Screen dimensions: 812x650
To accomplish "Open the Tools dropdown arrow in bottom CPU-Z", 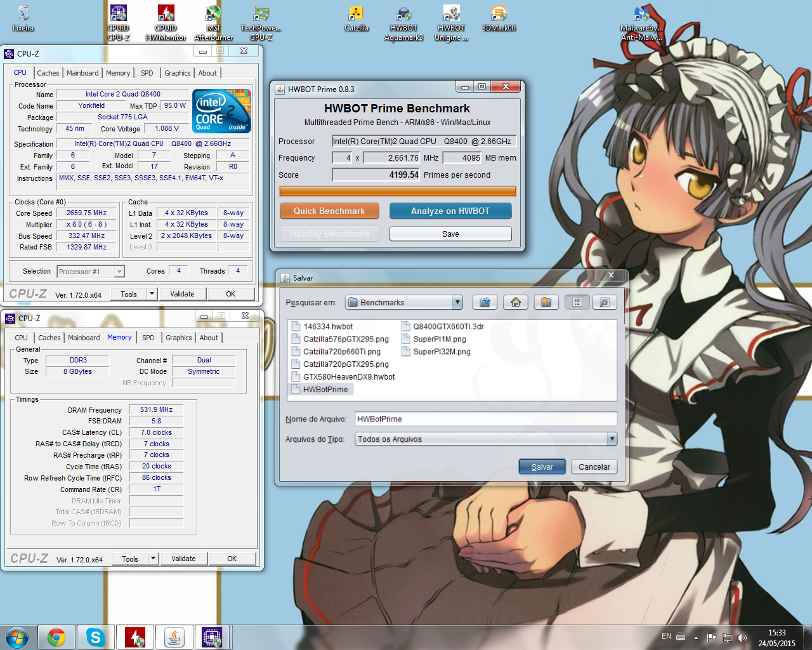I will pyautogui.click(x=153, y=559).
